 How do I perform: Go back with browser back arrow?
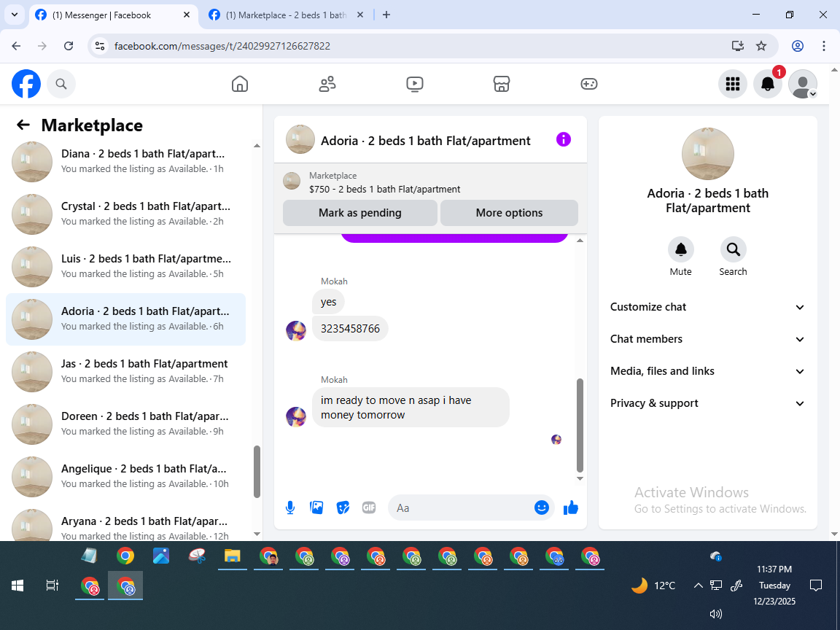[x=16, y=46]
